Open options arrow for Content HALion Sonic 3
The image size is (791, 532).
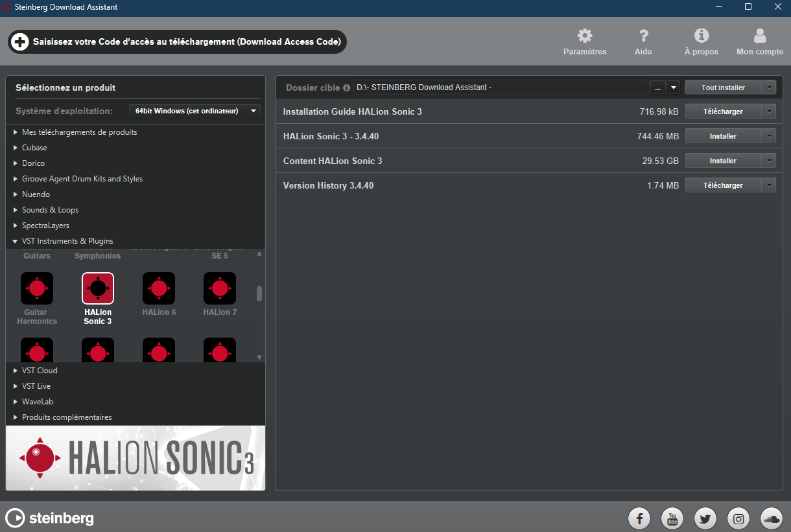click(x=770, y=161)
